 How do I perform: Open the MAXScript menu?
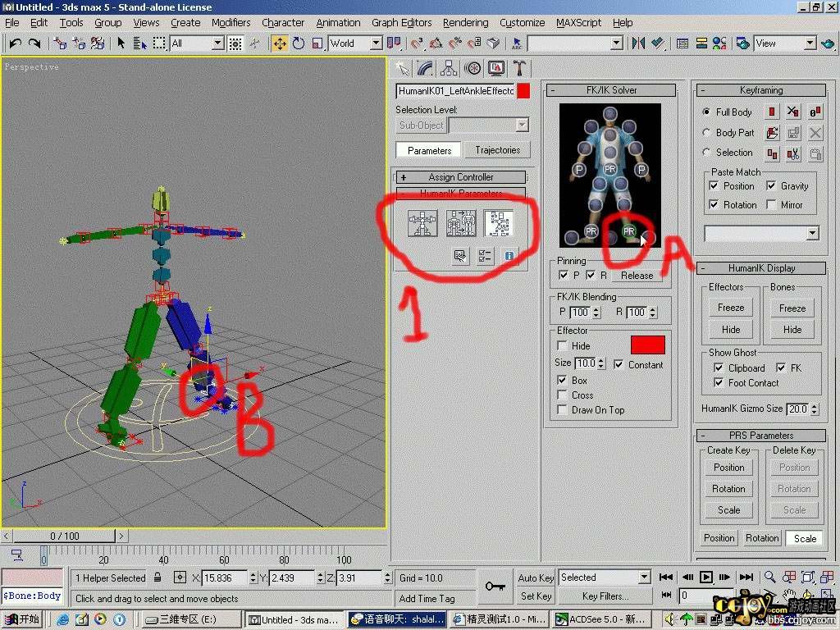(x=578, y=22)
